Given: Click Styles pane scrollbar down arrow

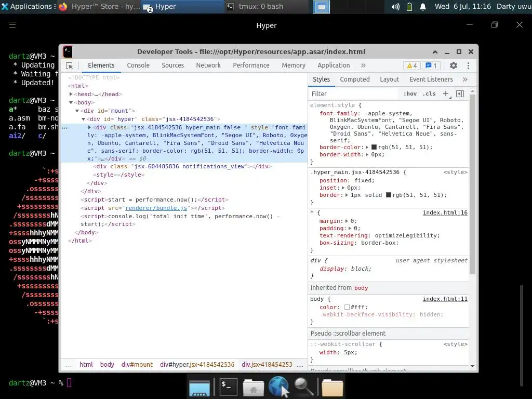Looking at the screenshot, I should pyautogui.click(x=472, y=366).
